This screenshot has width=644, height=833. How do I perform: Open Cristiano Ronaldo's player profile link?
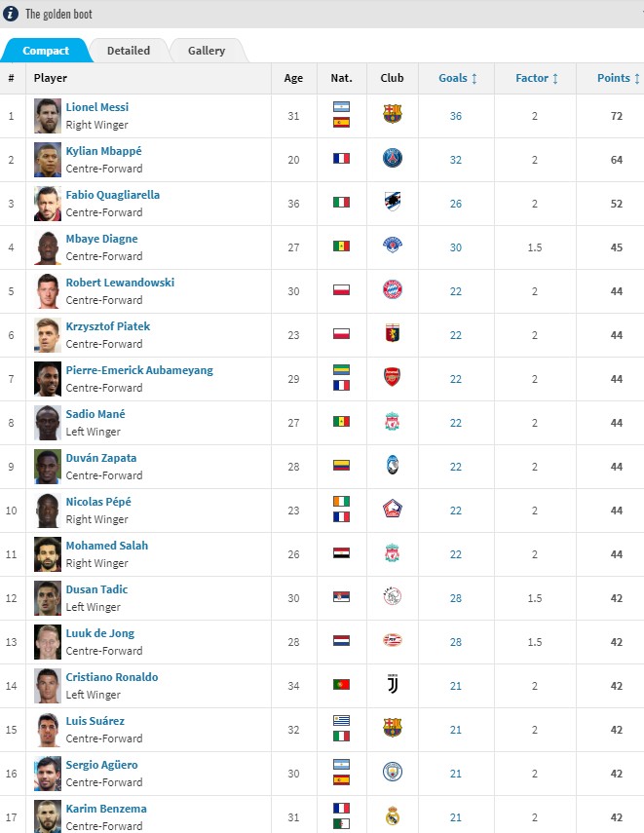click(x=112, y=677)
